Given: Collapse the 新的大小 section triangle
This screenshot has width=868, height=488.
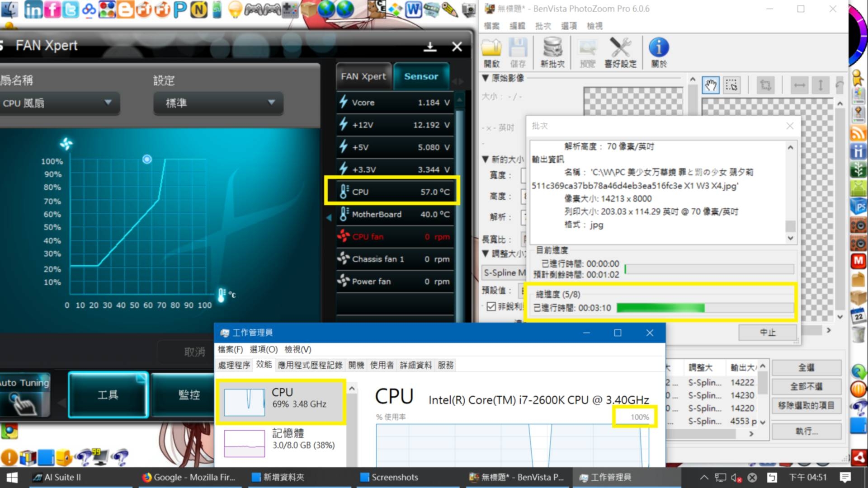Looking at the screenshot, I should click(x=486, y=159).
